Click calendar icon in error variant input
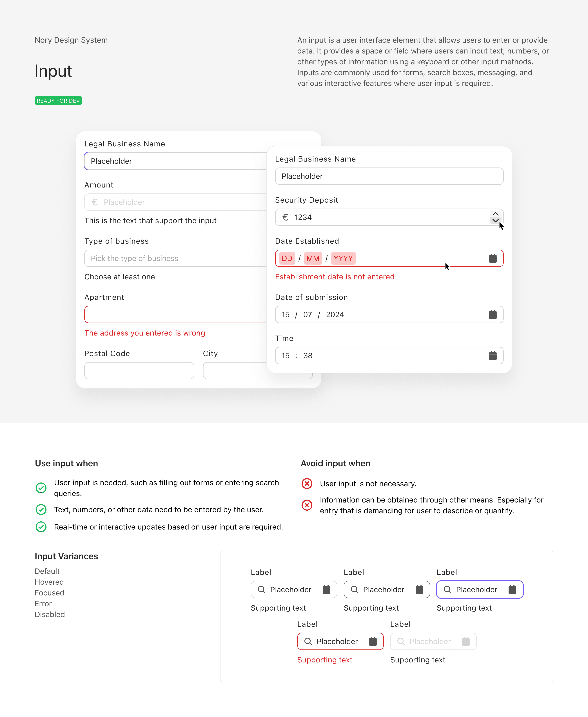The width and height of the screenshot is (588, 717). tap(373, 642)
